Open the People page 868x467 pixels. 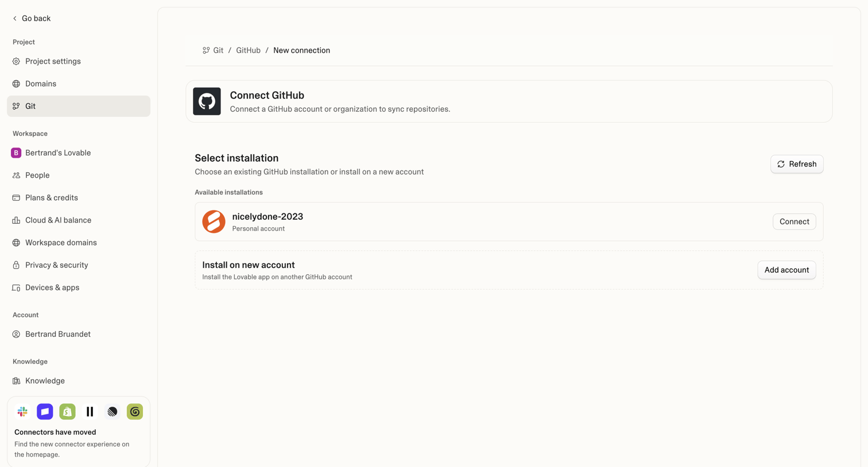[x=79, y=176]
